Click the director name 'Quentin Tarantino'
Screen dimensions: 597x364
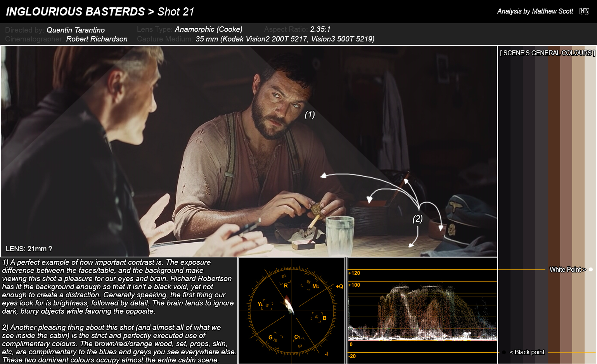coord(76,30)
